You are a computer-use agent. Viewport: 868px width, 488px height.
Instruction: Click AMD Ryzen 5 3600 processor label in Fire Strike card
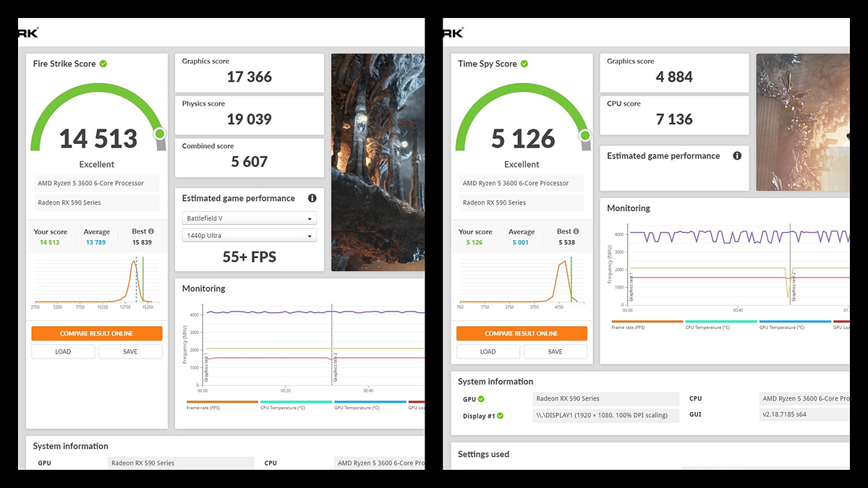[97, 183]
